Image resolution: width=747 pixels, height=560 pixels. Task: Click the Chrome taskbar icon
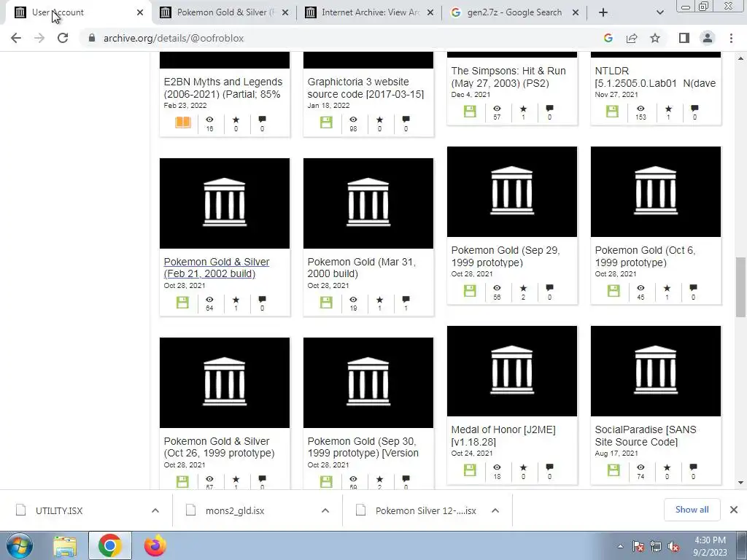pos(109,546)
